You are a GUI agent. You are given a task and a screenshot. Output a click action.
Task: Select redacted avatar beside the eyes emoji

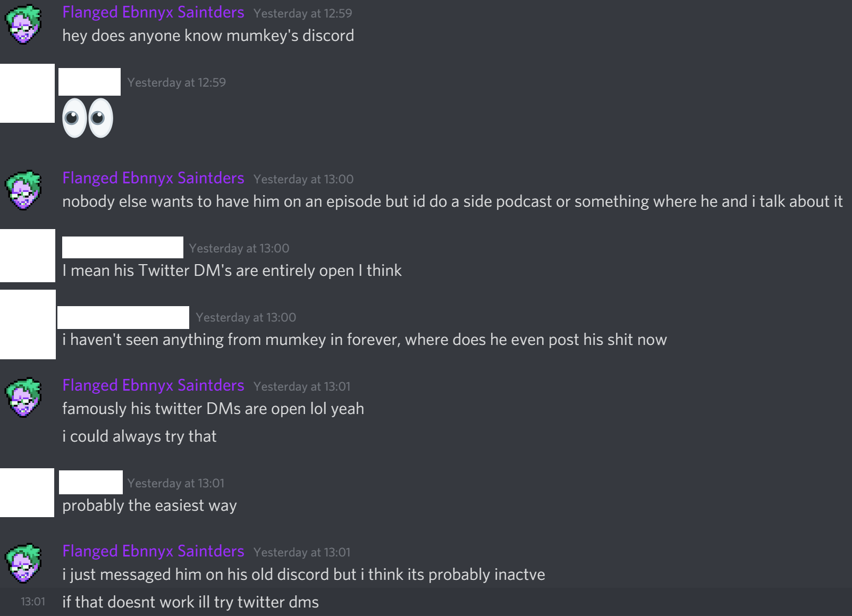[27, 93]
